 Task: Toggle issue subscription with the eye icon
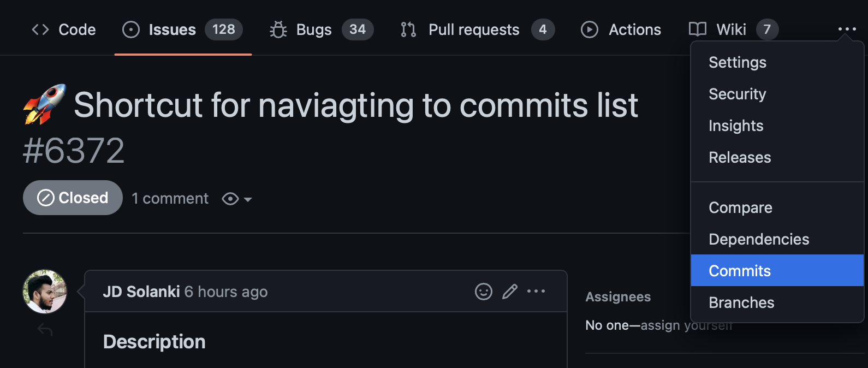pyautogui.click(x=230, y=199)
